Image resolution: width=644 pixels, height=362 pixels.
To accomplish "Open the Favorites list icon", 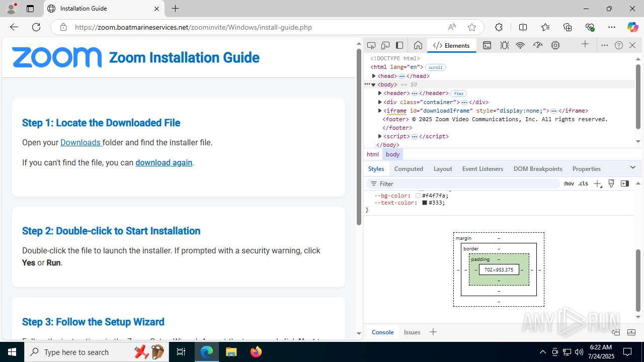I will (545, 27).
